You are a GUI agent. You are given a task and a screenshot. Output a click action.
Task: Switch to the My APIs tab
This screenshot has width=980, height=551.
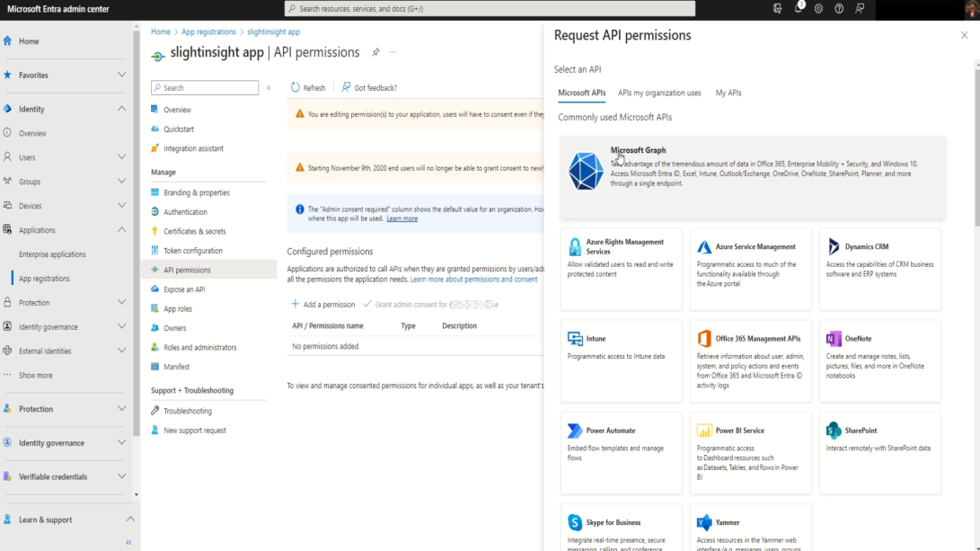728,93
